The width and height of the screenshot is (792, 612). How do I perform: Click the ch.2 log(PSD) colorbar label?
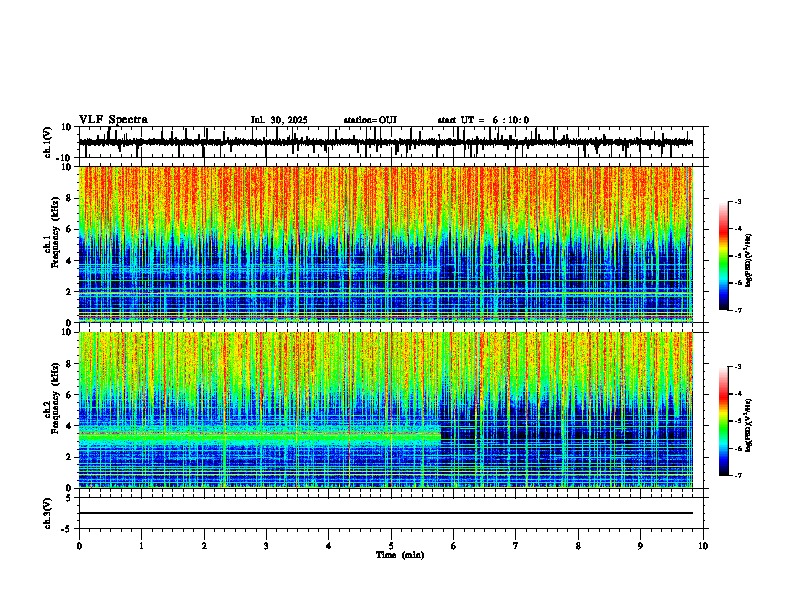(748, 425)
